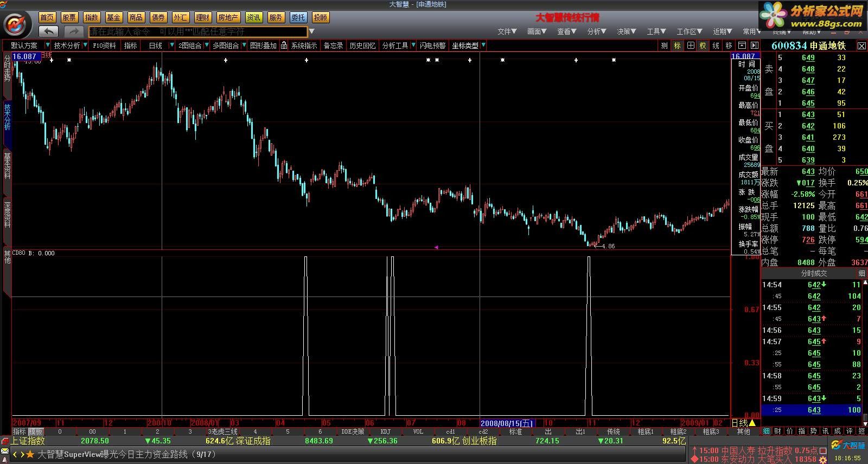
Task: Click the 委托 button
Action: click(x=298, y=17)
